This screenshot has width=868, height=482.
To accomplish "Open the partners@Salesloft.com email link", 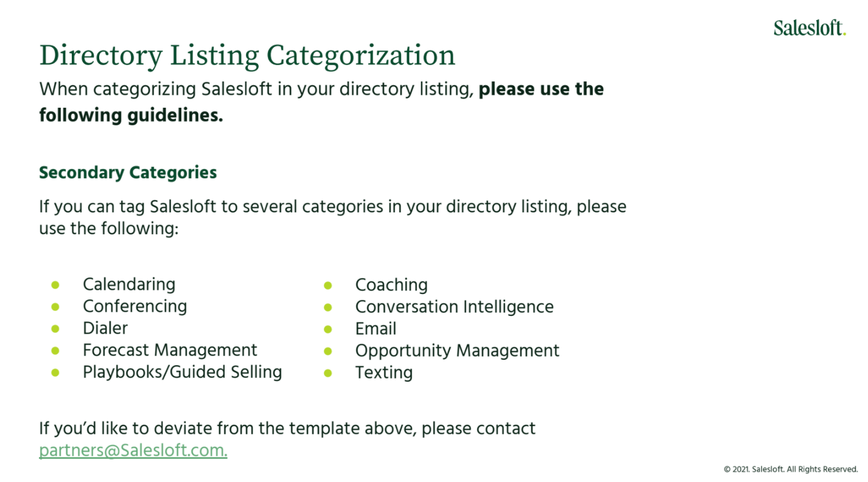I will [133, 451].
